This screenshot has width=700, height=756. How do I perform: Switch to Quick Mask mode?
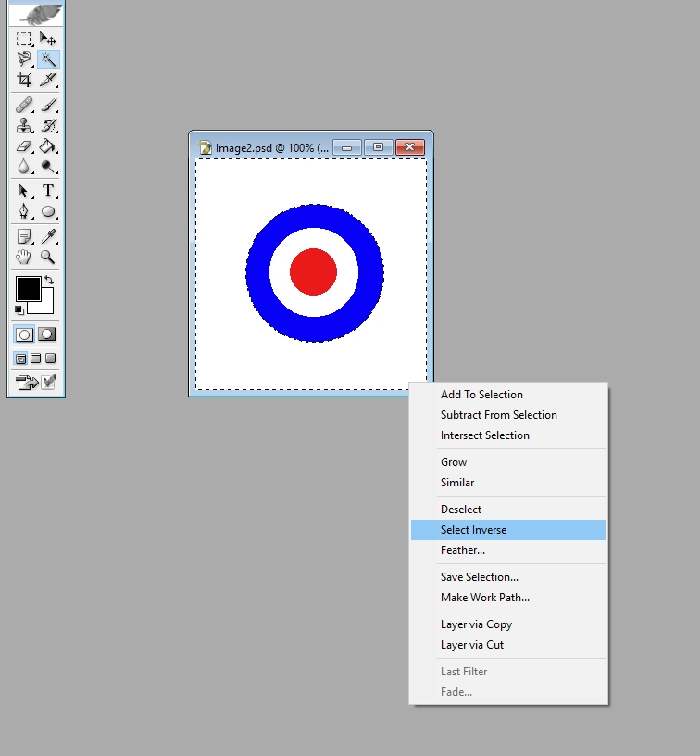point(47,334)
